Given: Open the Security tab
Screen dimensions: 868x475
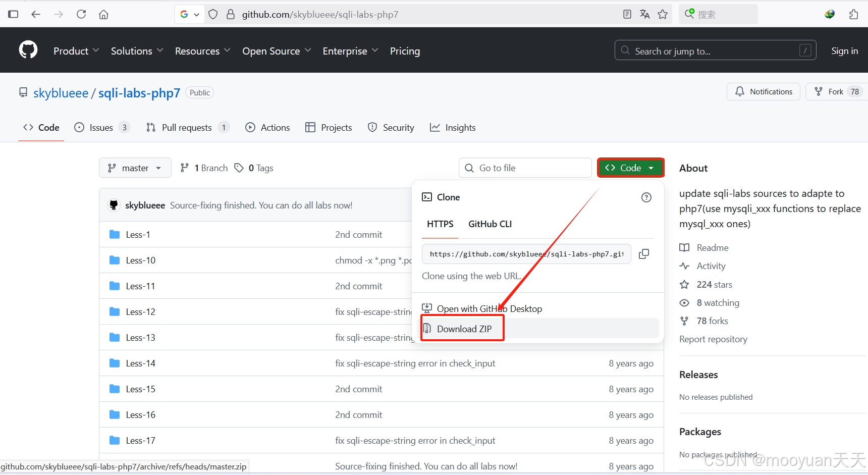Looking at the screenshot, I should (391, 127).
